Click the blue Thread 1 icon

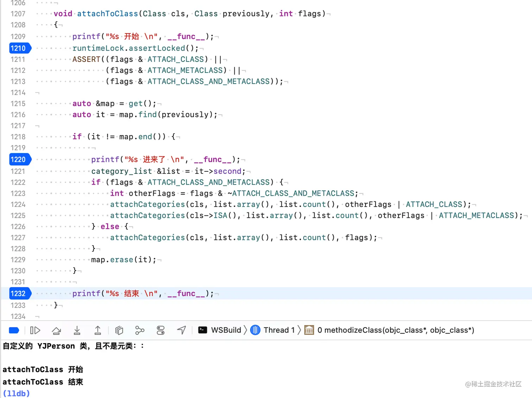[255, 330]
